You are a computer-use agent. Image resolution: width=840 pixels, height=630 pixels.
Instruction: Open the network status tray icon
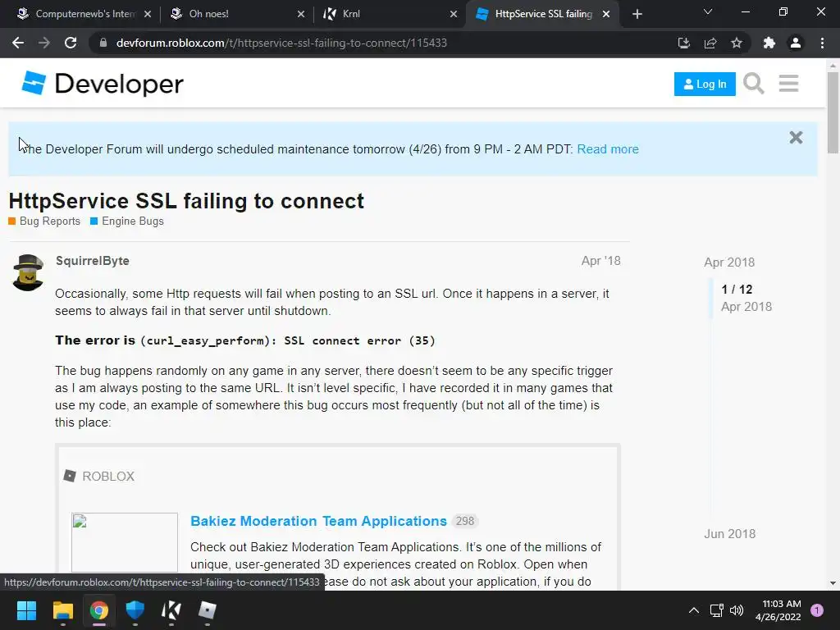tap(716, 610)
